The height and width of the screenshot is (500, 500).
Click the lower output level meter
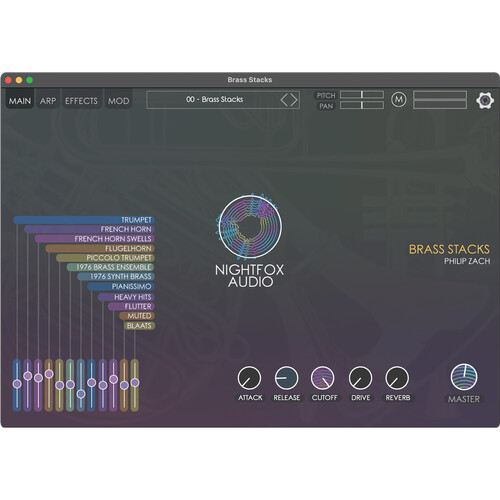tap(440, 105)
